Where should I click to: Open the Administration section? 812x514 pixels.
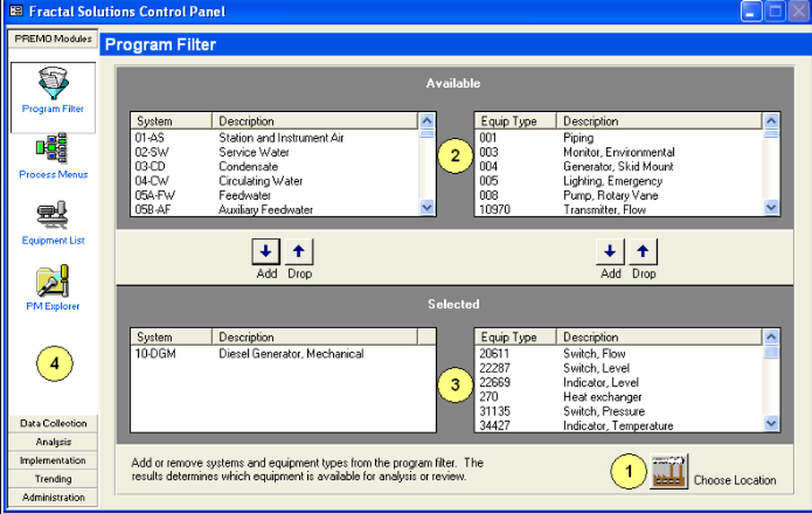point(53,498)
